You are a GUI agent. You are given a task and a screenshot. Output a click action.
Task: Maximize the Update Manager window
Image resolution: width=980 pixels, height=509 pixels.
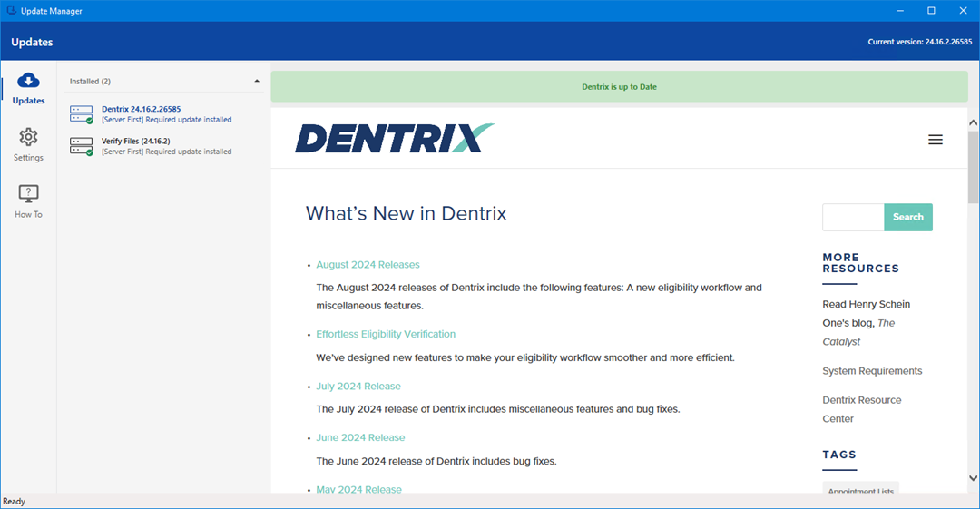click(x=931, y=10)
